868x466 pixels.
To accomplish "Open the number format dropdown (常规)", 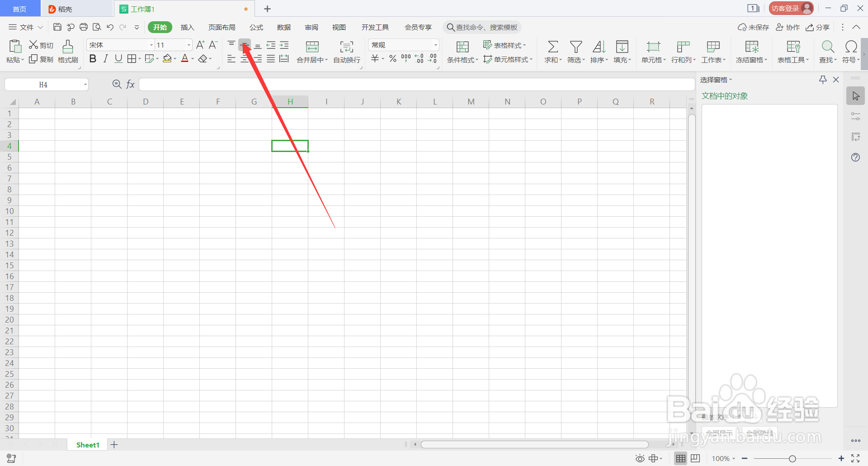I will (x=435, y=45).
